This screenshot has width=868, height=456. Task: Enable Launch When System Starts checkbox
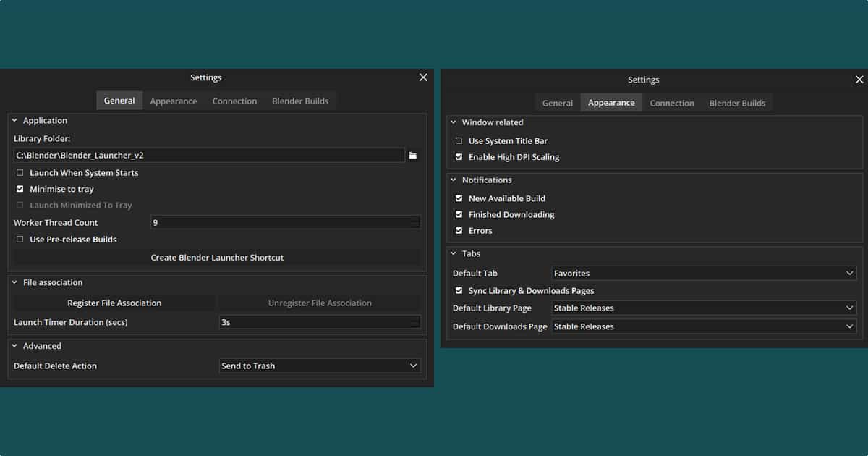tap(20, 173)
